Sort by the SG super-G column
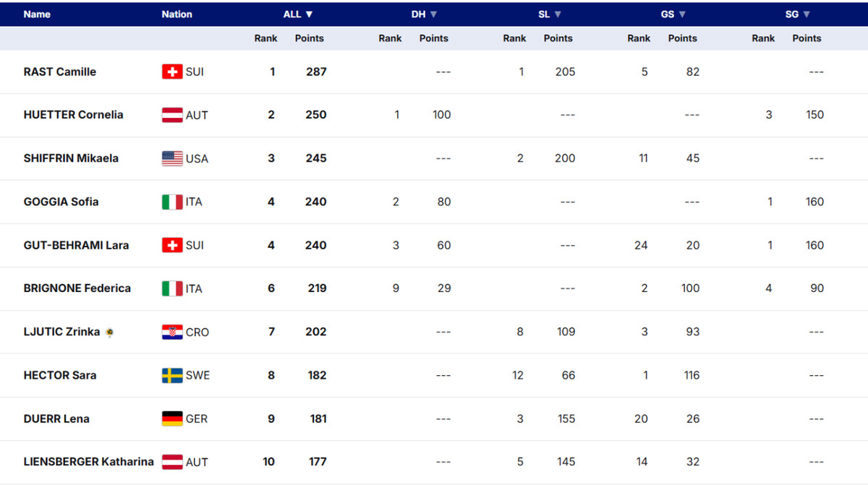Screen dimensions: 868x485 (x=798, y=14)
